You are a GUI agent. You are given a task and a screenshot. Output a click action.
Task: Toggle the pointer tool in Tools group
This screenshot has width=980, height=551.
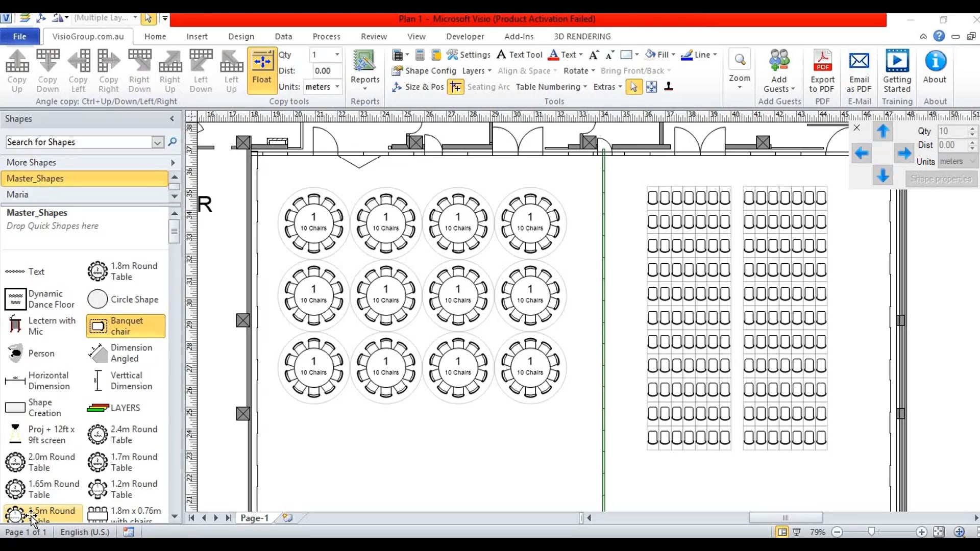click(634, 87)
